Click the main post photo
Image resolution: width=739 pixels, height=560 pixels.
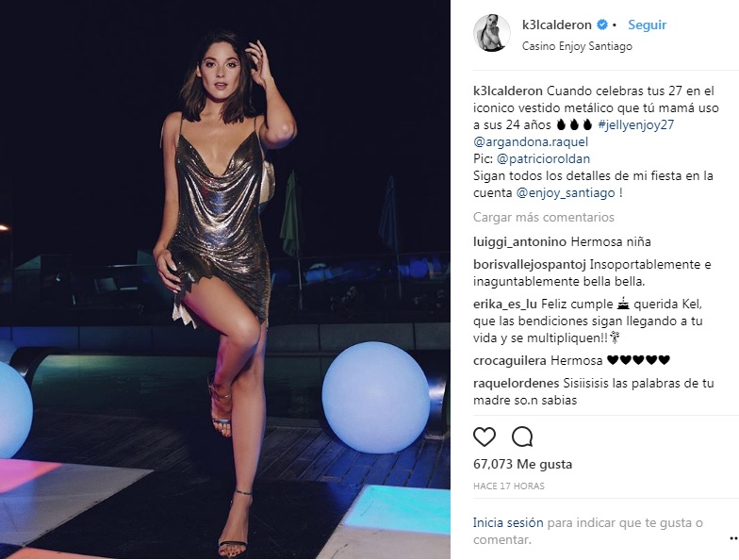224,279
